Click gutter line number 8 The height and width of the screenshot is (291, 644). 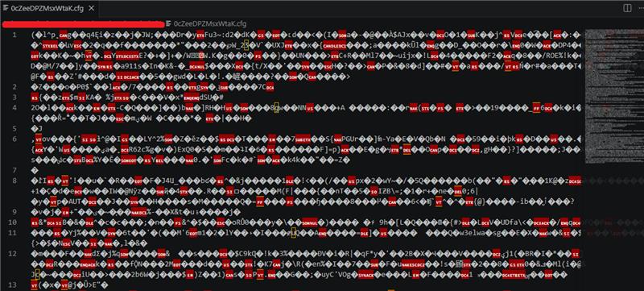click(x=14, y=181)
